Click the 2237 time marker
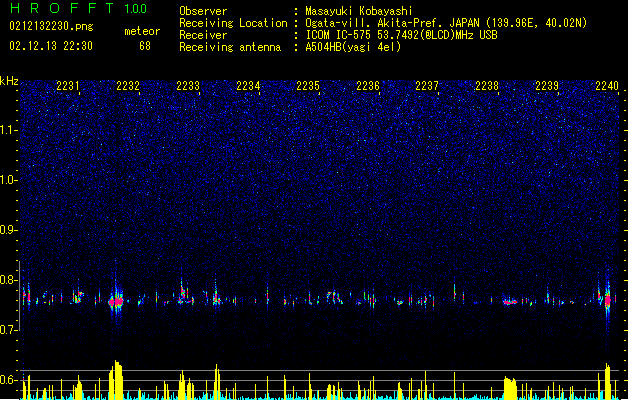This screenshot has height=400, width=629. 427,86
